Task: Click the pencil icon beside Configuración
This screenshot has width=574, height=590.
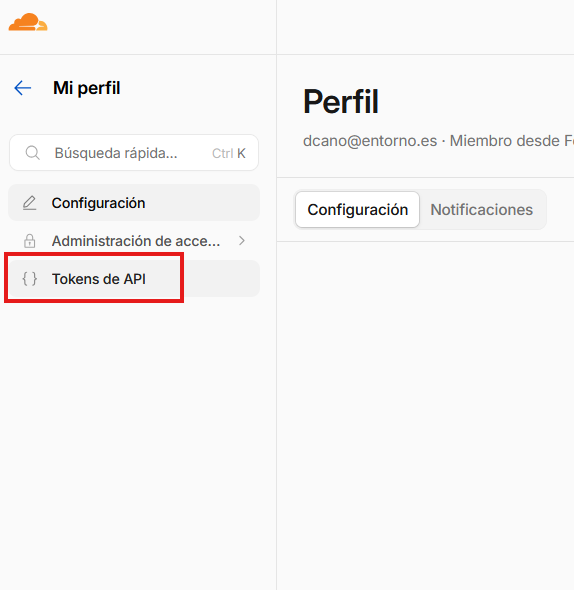Action: tap(30, 203)
